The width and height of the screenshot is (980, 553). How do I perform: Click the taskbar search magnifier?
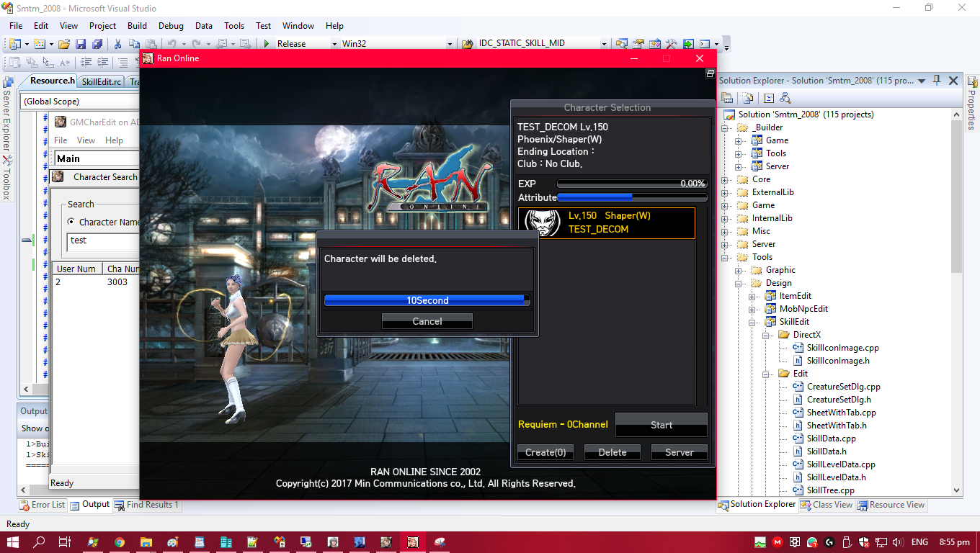pyautogui.click(x=39, y=542)
